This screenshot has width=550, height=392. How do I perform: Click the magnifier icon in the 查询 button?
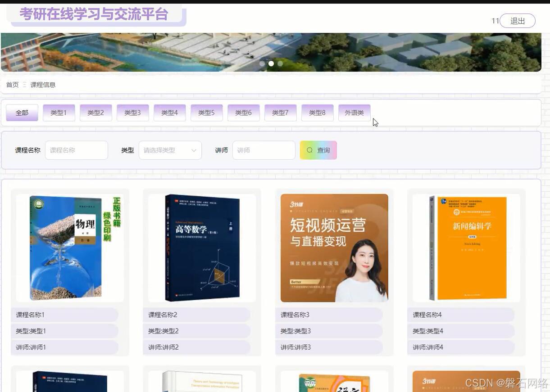coord(309,150)
